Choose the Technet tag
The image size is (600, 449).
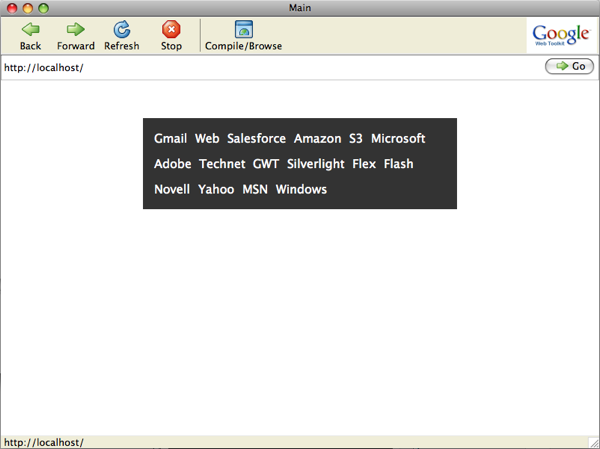(x=222, y=164)
